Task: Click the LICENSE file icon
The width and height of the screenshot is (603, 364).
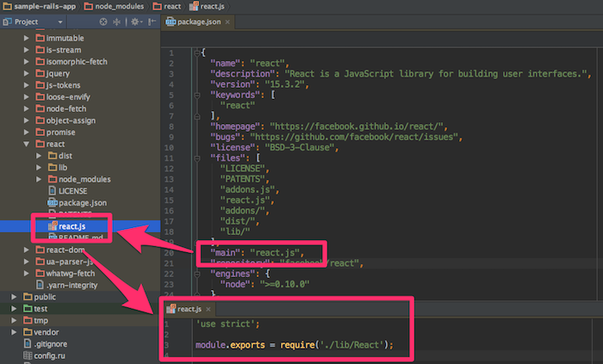Action: click(x=53, y=191)
